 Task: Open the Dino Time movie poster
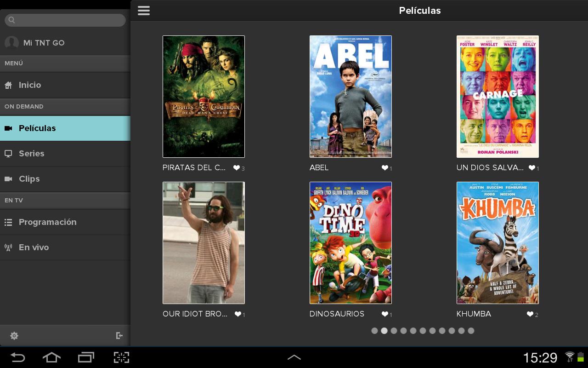point(351,243)
